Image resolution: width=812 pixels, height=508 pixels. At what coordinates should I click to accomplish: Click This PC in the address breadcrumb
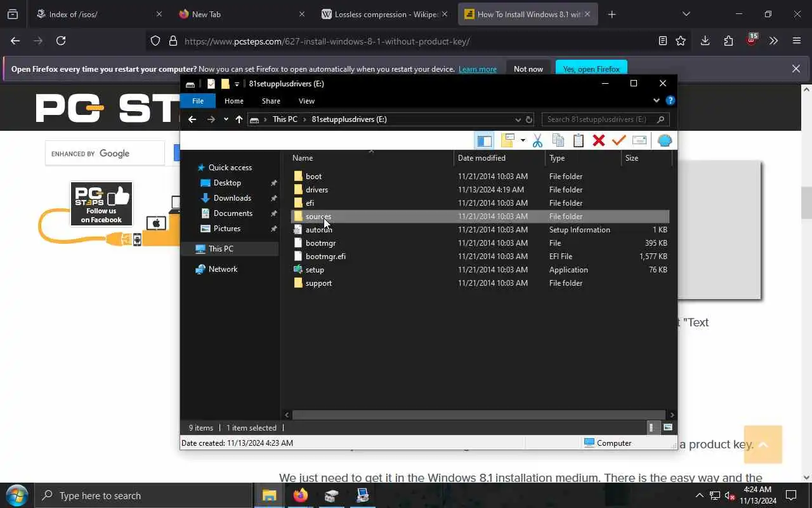285,119
